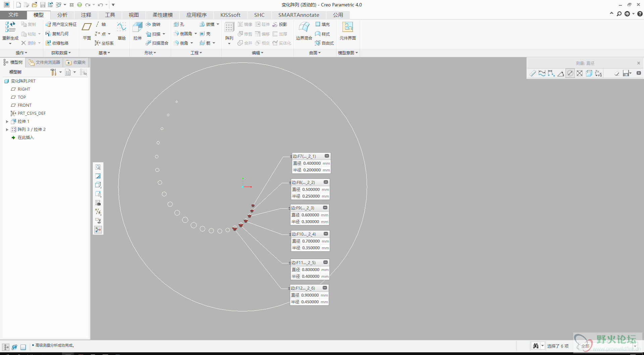Select the Length measure icon
Image resolution: width=644 pixels, height=355 pixels.
pos(542,73)
